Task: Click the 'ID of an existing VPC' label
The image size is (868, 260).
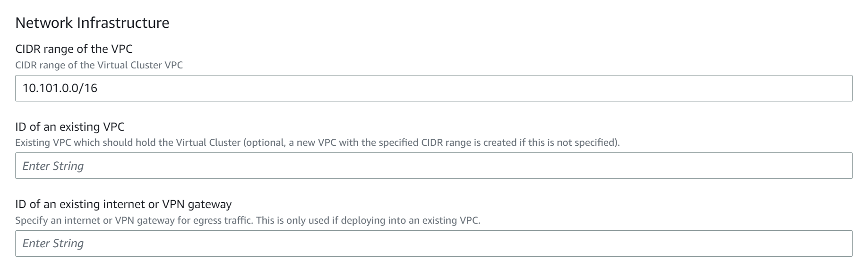Action: 70,126
